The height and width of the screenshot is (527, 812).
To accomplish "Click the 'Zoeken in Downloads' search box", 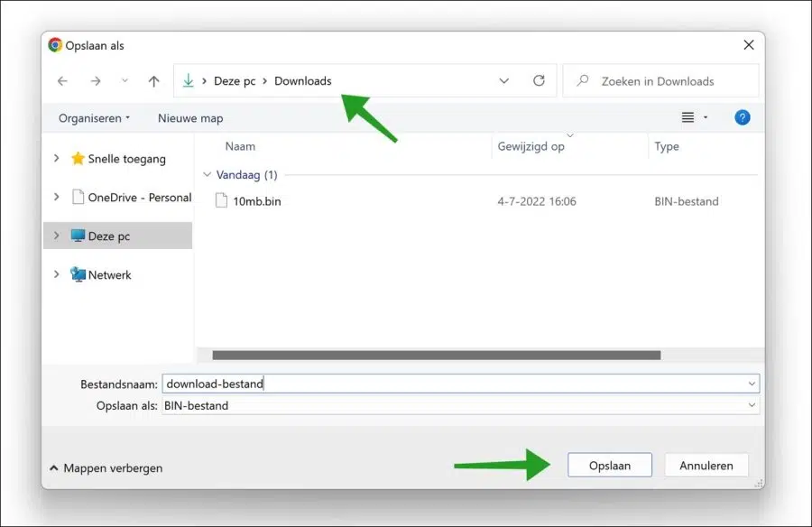I will (x=660, y=81).
